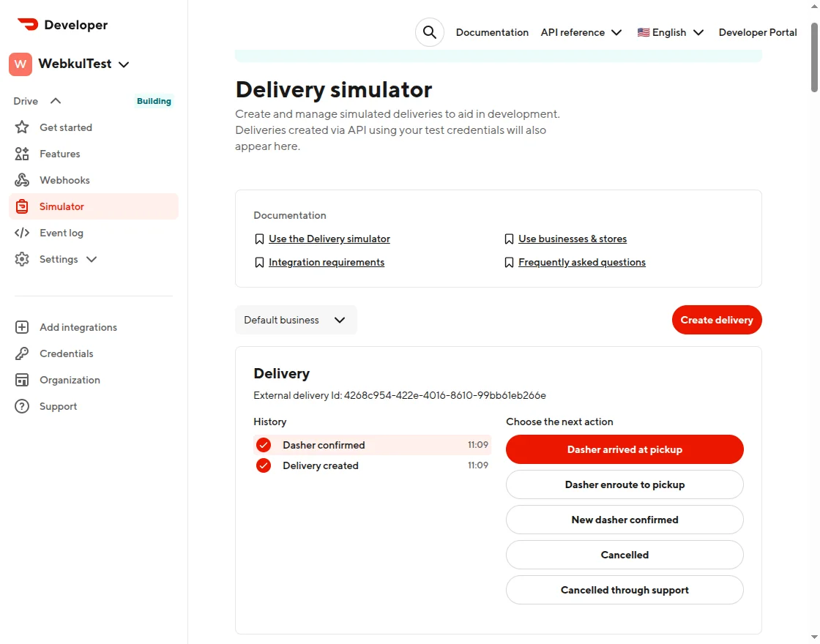Image resolution: width=820 pixels, height=644 pixels.
Task: Click the Features shapes icon
Action: [x=22, y=154]
